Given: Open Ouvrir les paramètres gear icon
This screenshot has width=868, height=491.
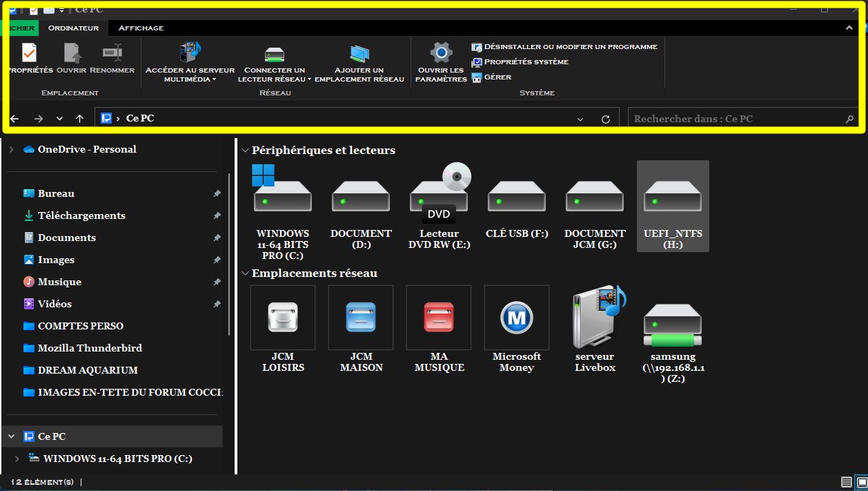Looking at the screenshot, I should (441, 54).
